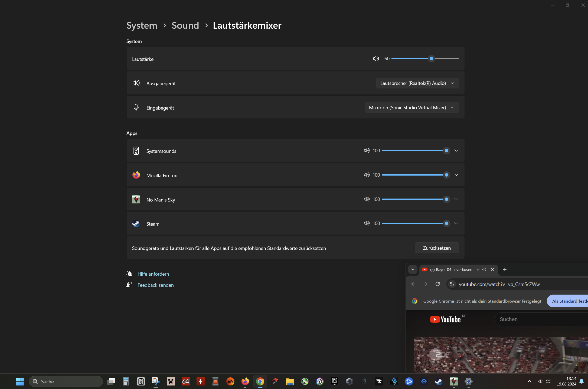Open YouTube hamburger menu

[418, 319]
